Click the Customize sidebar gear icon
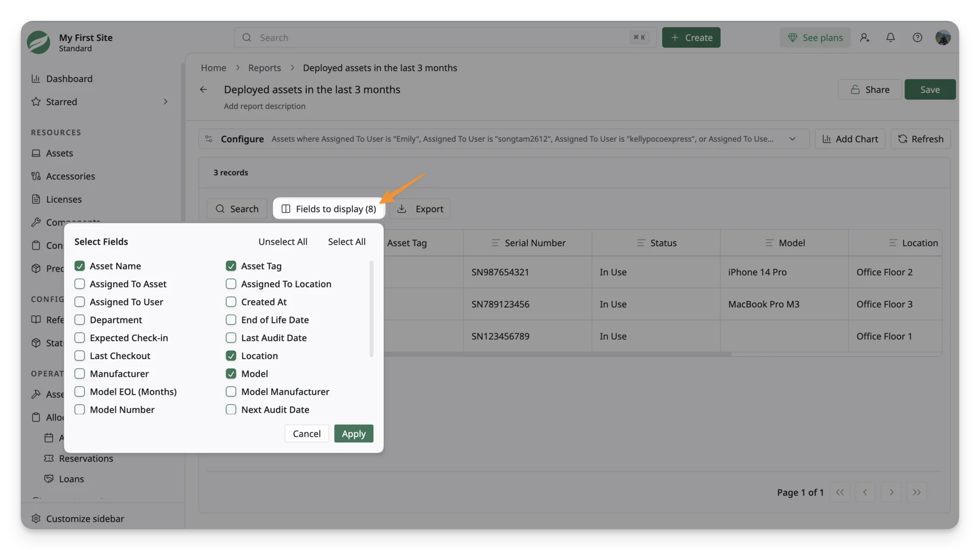The height and width of the screenshot is (550, 980). pyautogui.click(x=36, y=518)
